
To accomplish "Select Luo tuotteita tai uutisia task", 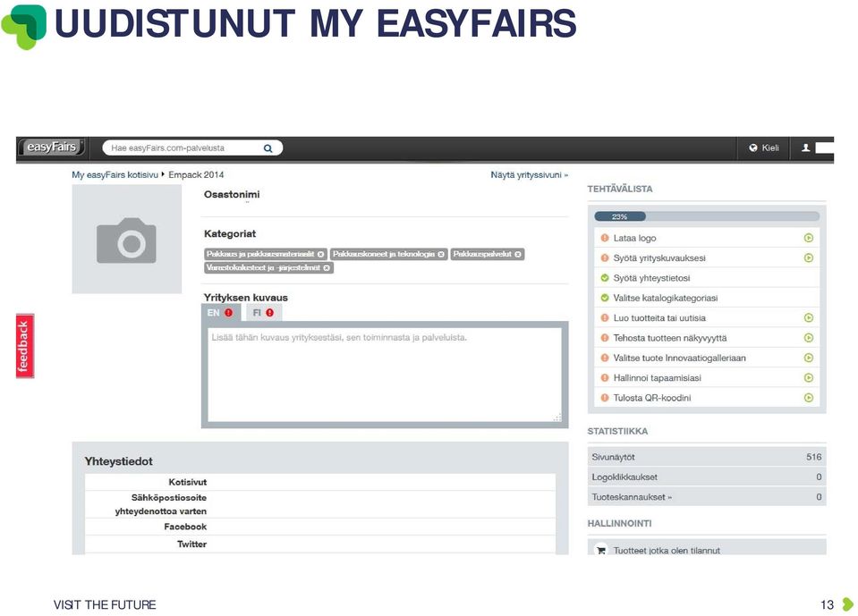I will point(658,317).
